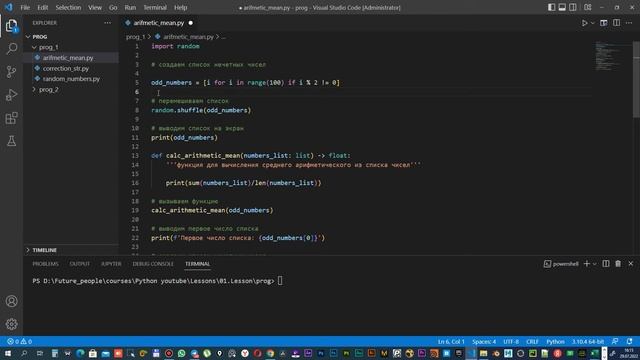The width and height of the screenshot is (640, 360).
Task: Click arifmetic_mean.py in the breadcrumb
Action: point(188,37)
